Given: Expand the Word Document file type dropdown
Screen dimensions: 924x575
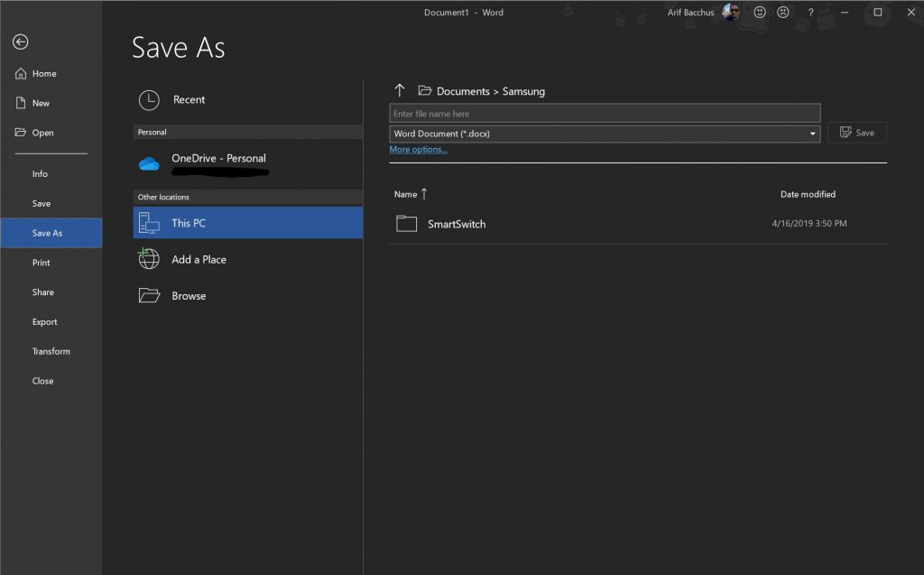Looking at the screenshot, I should [813, 134].
